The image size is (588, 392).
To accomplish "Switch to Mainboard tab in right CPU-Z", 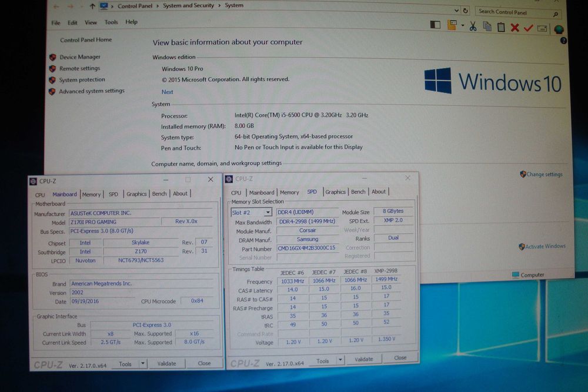I will 262,193.
